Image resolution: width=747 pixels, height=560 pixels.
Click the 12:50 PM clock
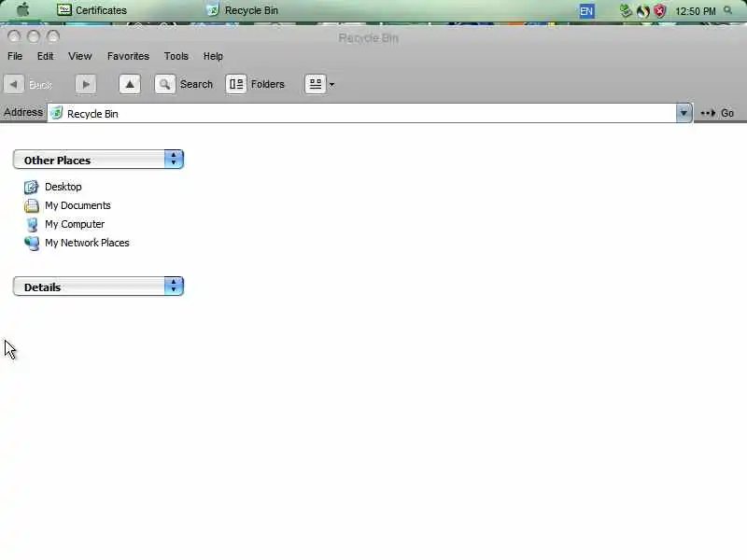coord(695,11)
